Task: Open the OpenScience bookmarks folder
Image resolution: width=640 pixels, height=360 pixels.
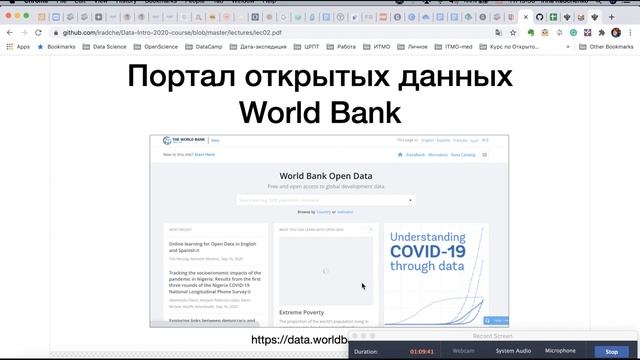Action: pyautogui.click(x=156, y=47)
